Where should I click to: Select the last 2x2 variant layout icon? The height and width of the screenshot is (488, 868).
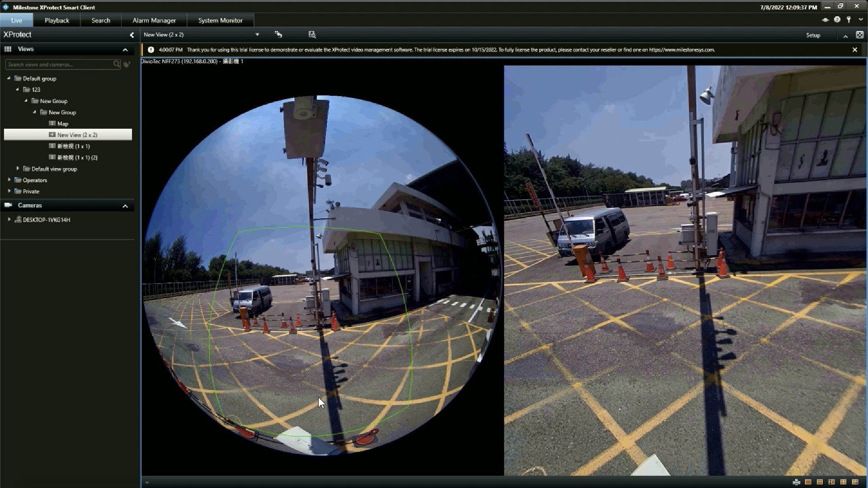coord(855,482)
